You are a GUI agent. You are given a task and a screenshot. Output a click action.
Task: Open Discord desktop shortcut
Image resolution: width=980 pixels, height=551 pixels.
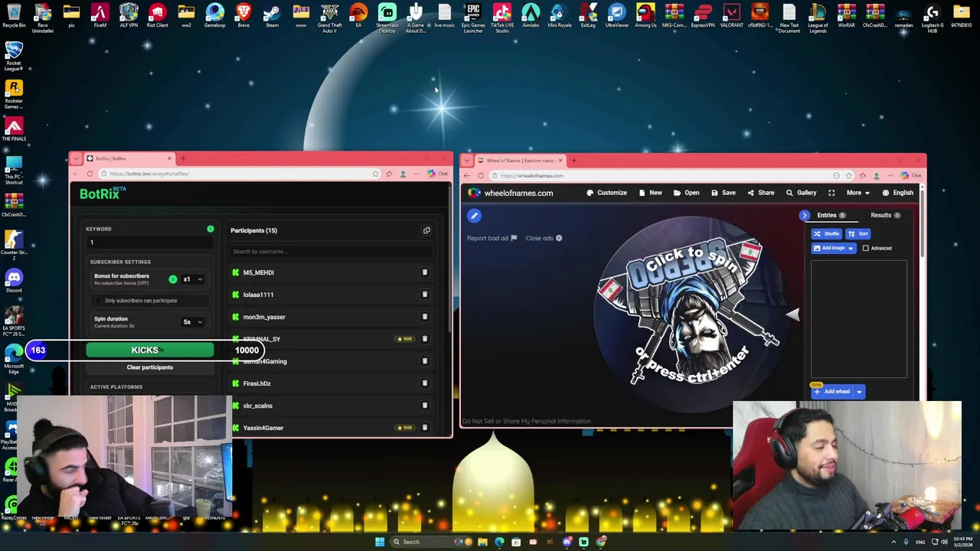click(14, 280)
